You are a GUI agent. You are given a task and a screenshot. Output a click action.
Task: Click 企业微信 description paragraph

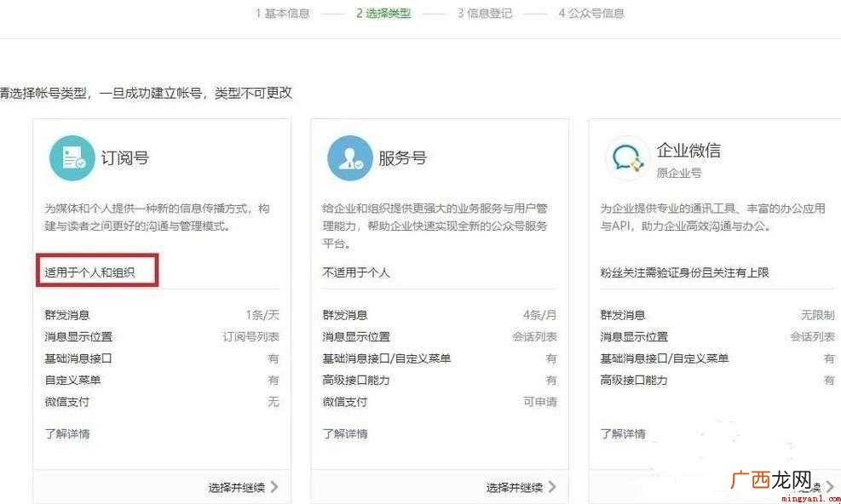click(713, 217)
